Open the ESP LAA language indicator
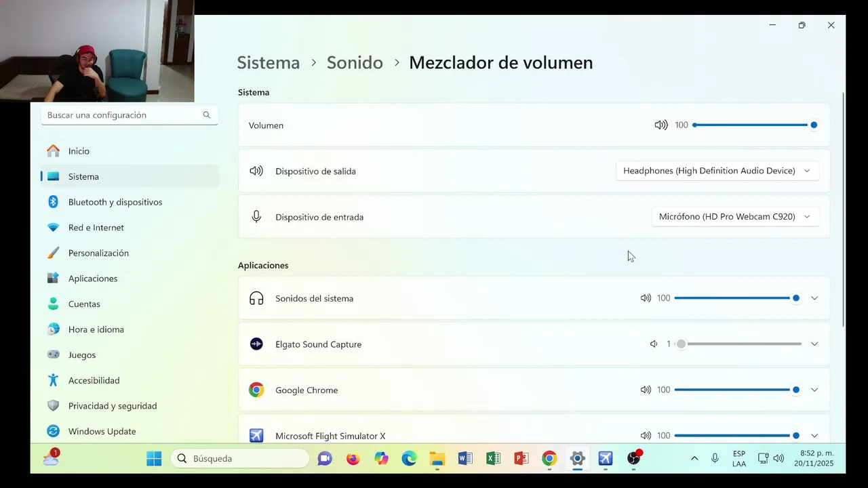 point(739,459)
